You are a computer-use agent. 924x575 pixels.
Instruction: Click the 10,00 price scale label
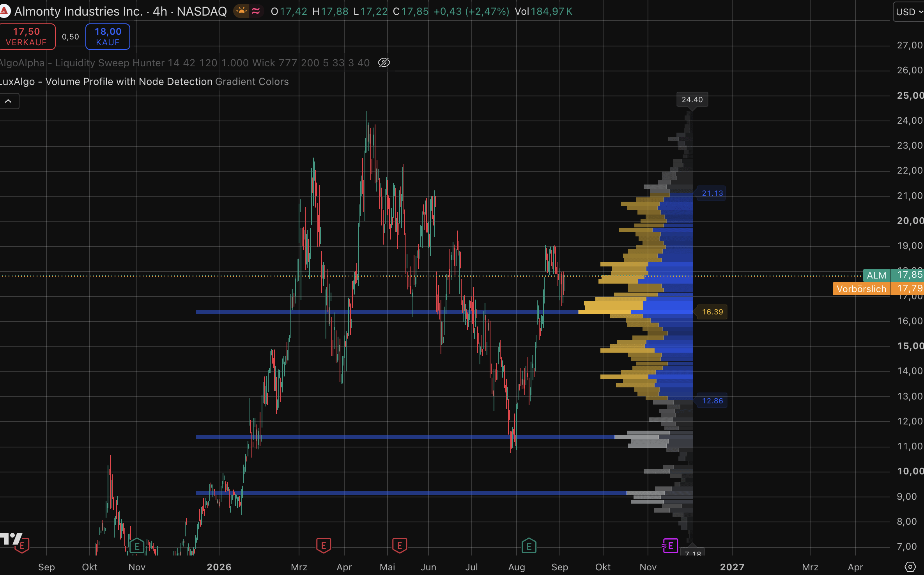coord(910,471)
